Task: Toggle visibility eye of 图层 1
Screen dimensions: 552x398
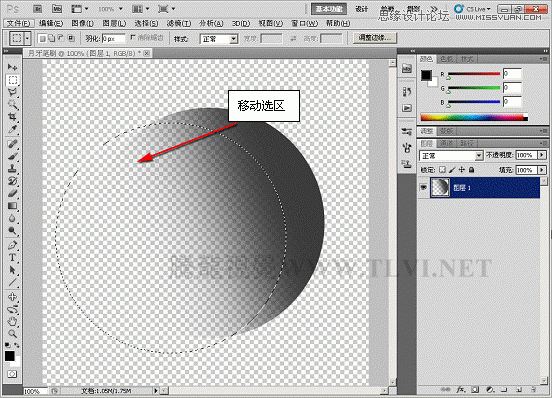Action: pos(424,187)
